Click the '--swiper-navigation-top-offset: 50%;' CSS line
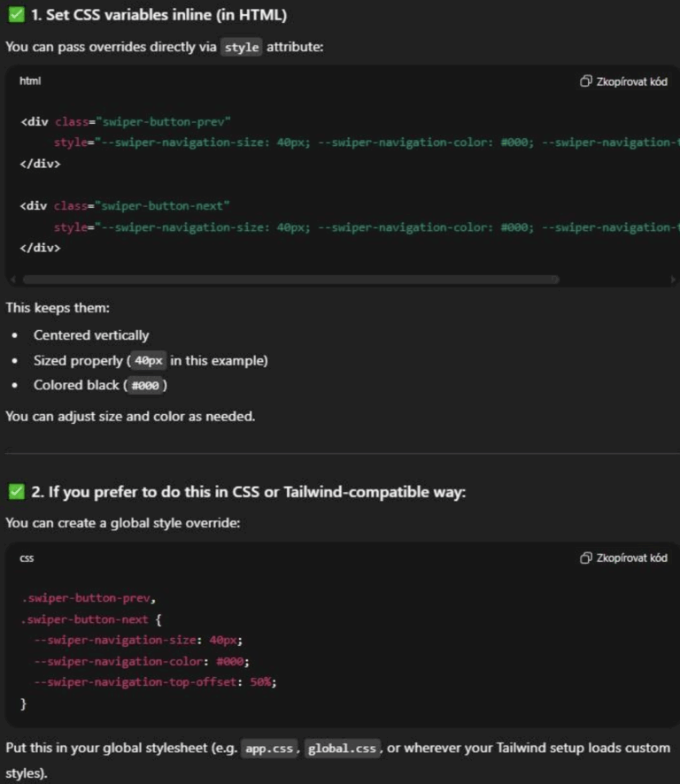The height and width of the screenshot is (784, 680). point(149,683)
